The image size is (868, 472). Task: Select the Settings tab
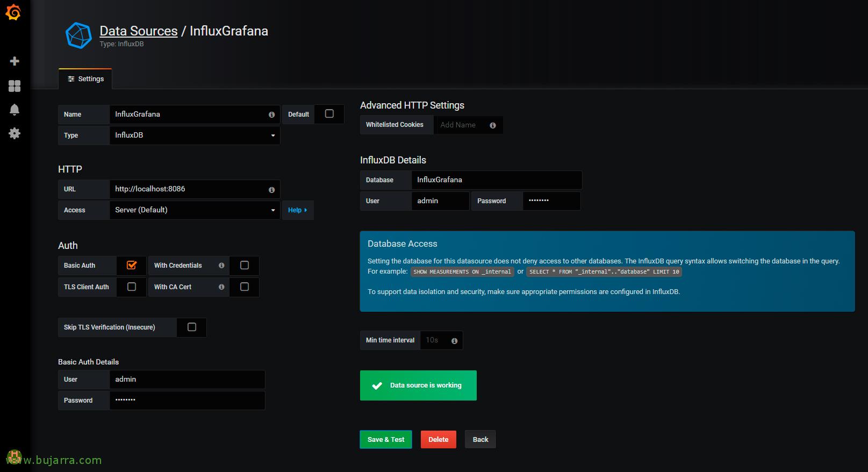[x=85, y=79]
